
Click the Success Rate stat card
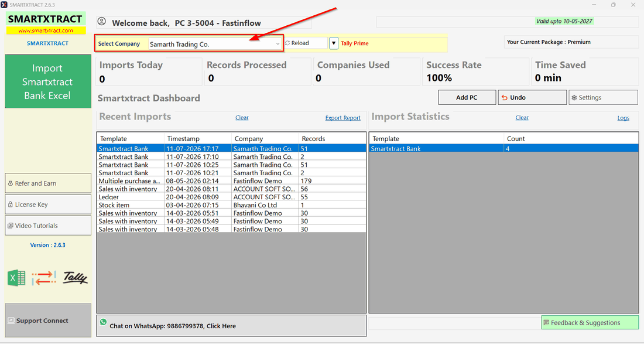(x=475, y=71)
